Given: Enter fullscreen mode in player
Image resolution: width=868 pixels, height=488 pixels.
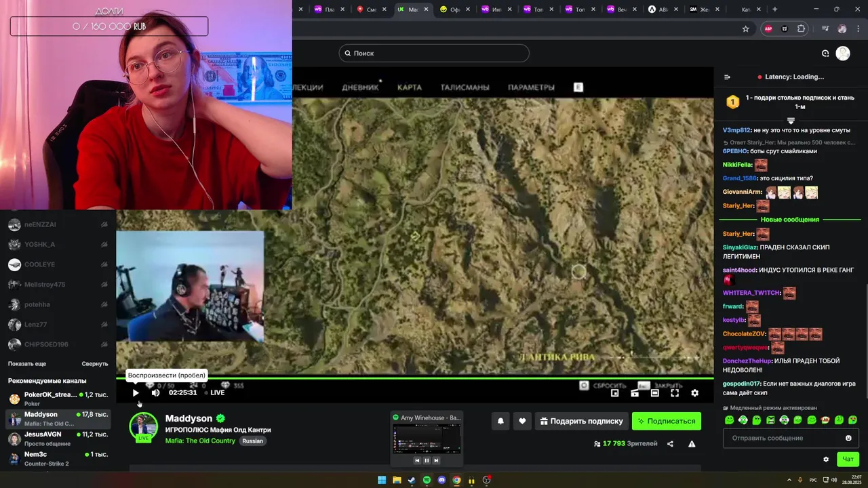Looking at the screenshot, I should pyautogui.click(x=675, y=392).
